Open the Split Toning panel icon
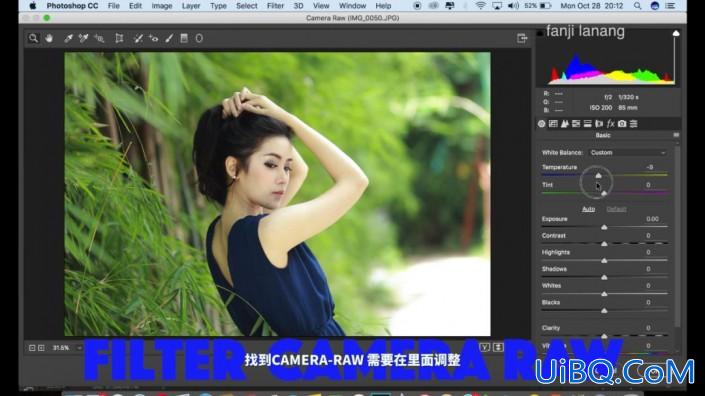This screenshot has width=705, height=396. point(588,124)
